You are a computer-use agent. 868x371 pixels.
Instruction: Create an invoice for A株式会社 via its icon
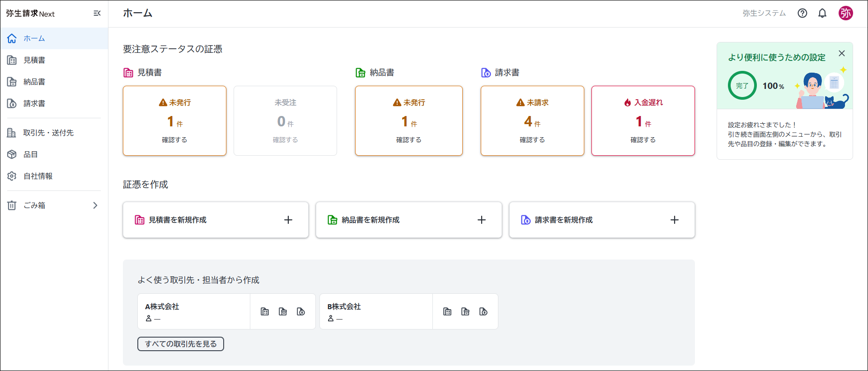click(301, 312)
